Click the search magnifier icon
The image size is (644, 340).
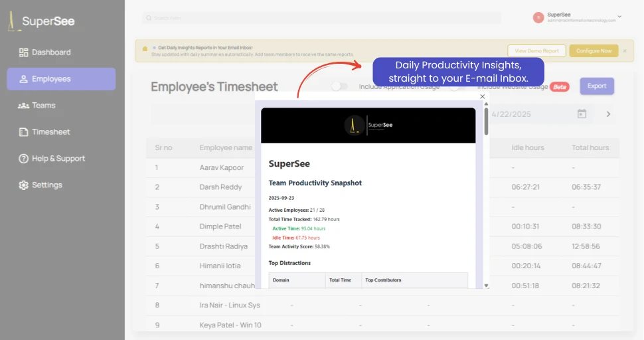pyautogui.click(x=149, y=18)
